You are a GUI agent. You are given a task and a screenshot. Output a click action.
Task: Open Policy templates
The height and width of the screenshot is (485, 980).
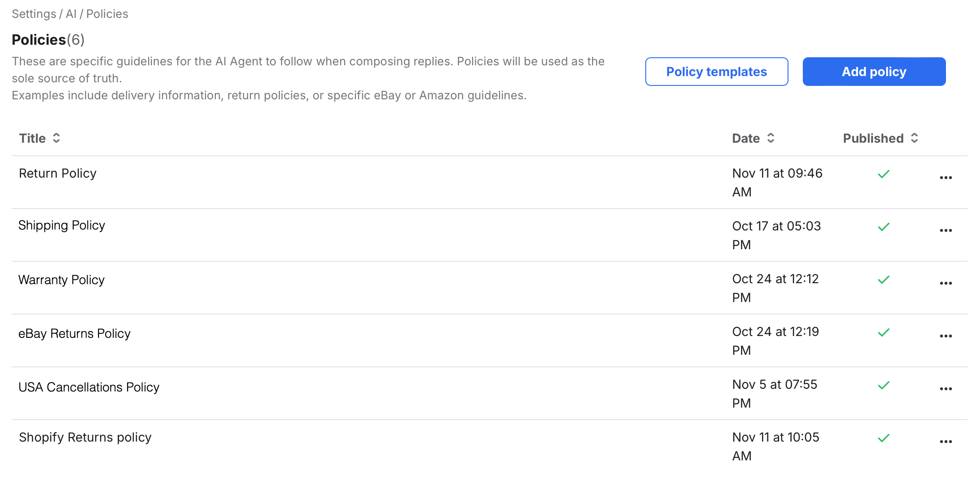coord(716,71)
